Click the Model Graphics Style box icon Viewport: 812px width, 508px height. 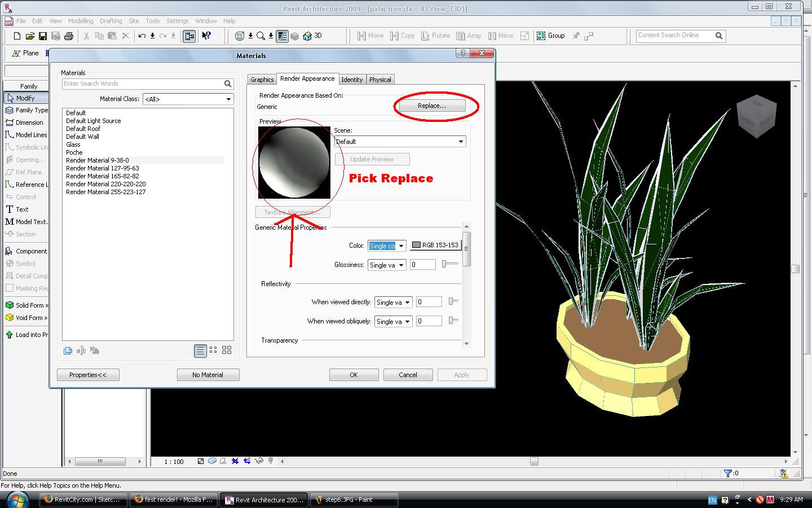(212, 461)
